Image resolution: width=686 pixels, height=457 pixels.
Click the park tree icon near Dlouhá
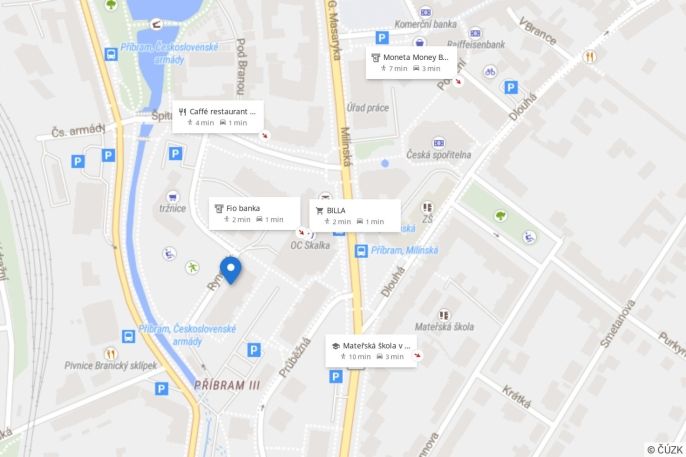click(x=500, y=215)
